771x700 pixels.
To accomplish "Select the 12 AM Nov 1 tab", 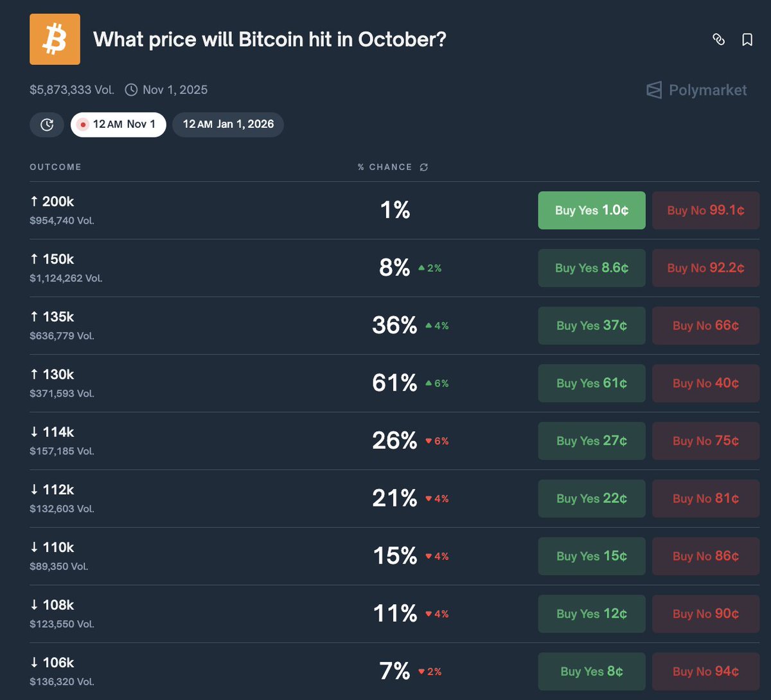I will 118,125.
